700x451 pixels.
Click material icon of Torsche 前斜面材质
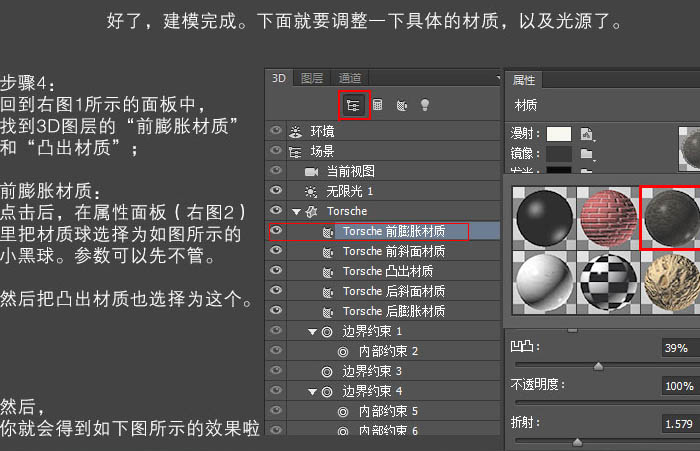(x=328, y=252)
